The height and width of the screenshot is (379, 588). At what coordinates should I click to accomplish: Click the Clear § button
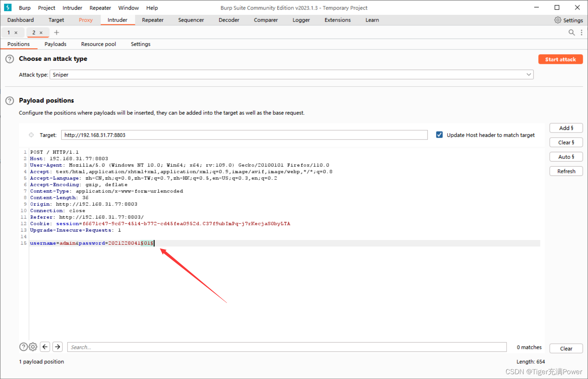(566, 143)
